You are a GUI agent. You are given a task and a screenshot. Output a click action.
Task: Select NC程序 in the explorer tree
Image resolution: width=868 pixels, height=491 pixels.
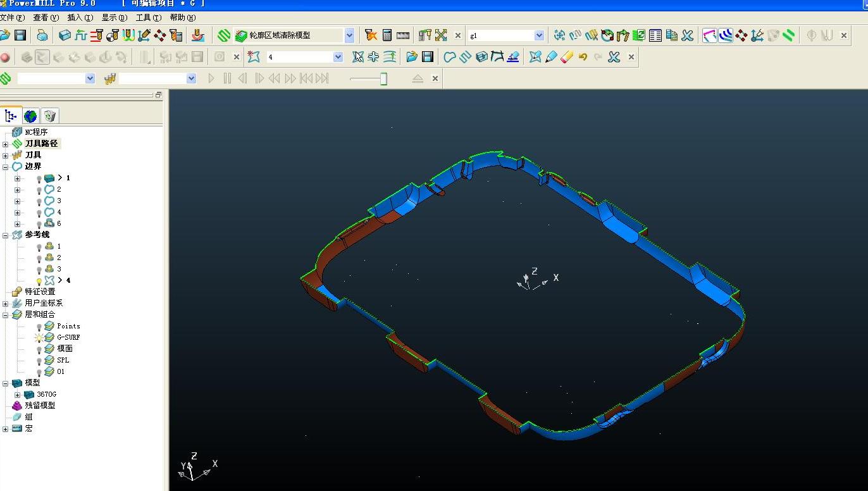36,132
